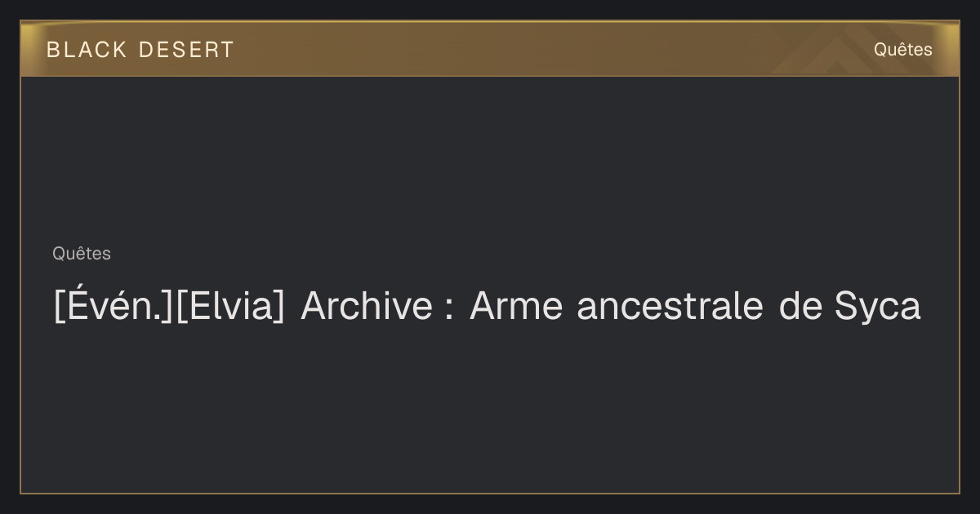Click the word Archive in the title
980x514 pixels.
click(366, 306)
